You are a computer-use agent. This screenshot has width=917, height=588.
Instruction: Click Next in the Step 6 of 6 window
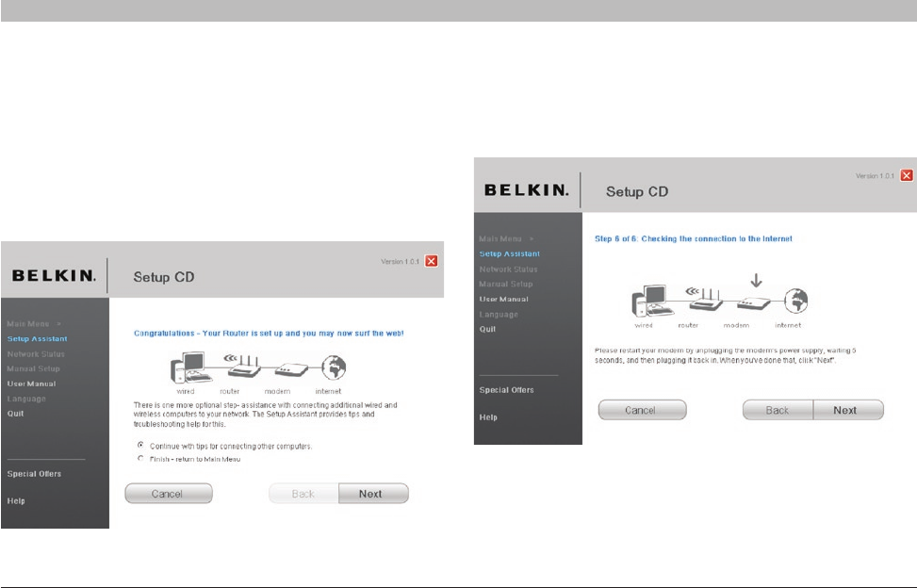coord(848,410)
